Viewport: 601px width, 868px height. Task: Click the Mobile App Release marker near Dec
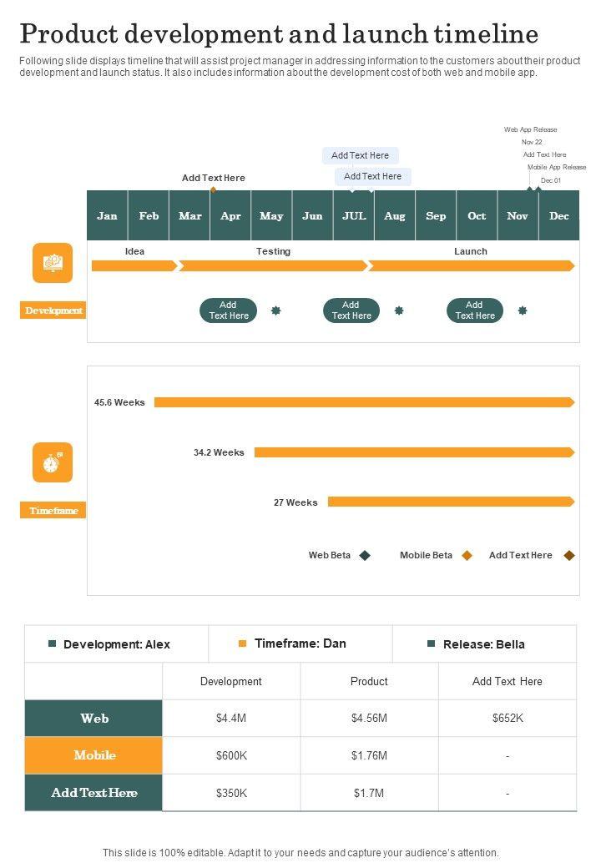point(538,189)
